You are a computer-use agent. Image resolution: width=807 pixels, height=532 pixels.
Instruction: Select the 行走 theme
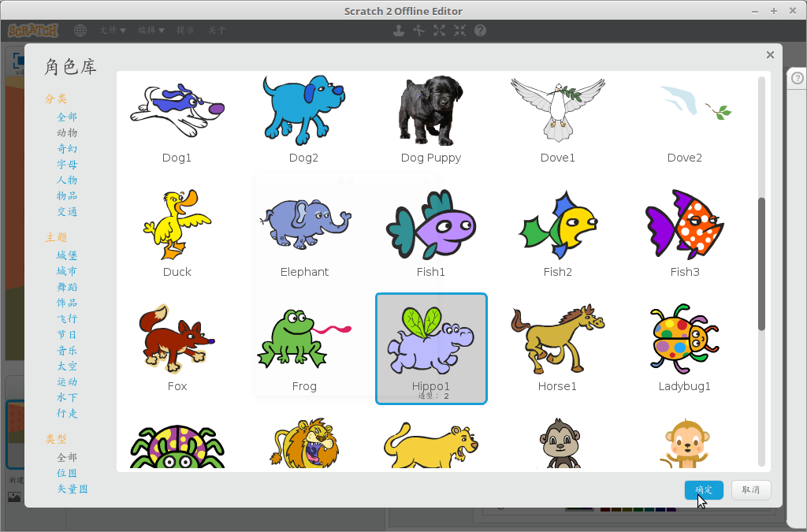[x=67, y=414]
